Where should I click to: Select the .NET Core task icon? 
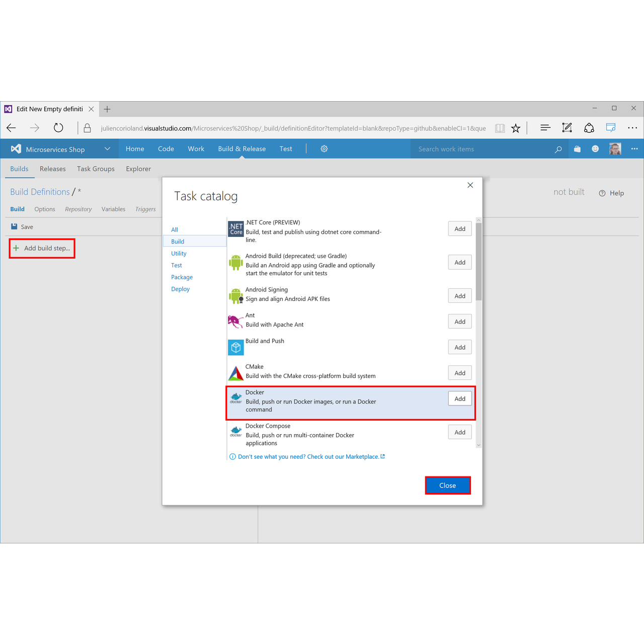(235, 228)
